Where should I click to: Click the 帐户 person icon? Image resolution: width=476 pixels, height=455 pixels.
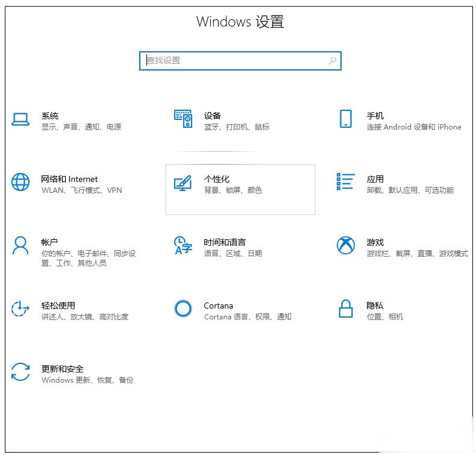coord(20,245)
